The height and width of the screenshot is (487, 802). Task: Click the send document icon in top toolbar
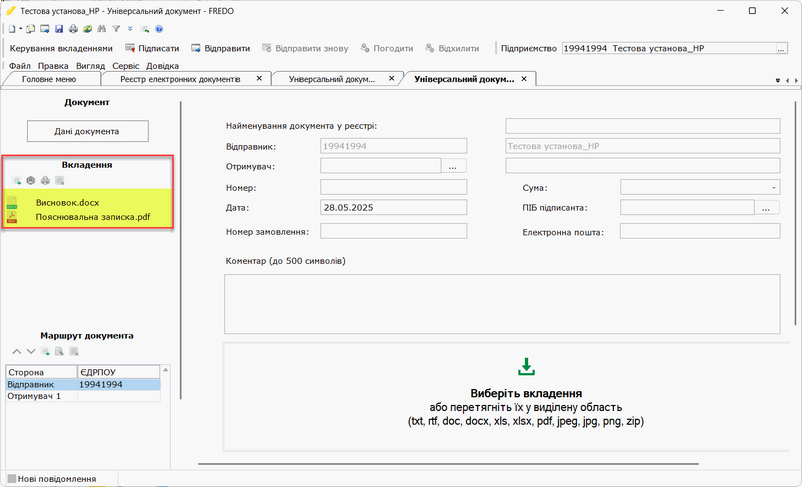click(45, 29)
